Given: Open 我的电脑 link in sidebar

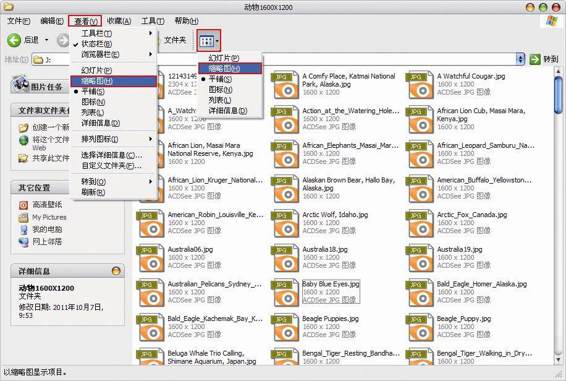Looking at the screenshot, I should point(47,229).
